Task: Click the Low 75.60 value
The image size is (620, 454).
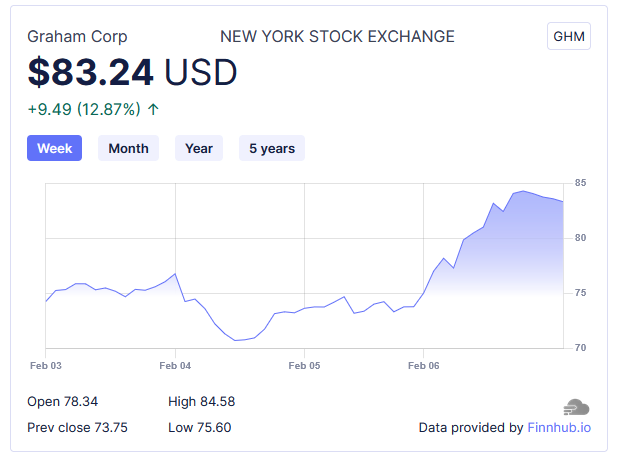Action: pos(199,427)
